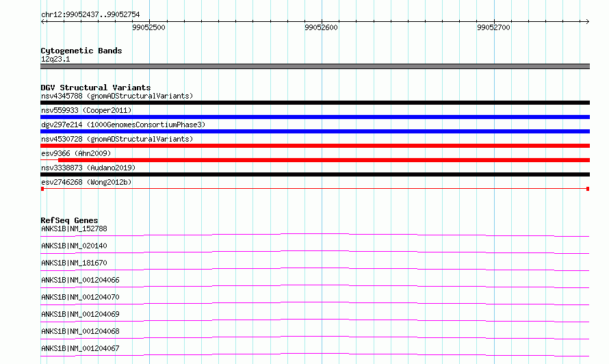Click the blue bar for dgv297e214

click(x=315, y=131)
